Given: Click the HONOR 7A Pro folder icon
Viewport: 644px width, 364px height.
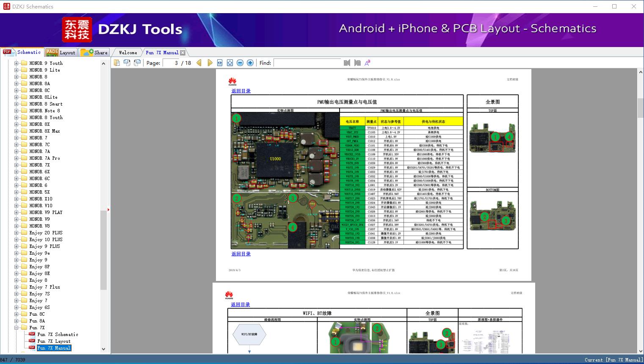Looking at the screenshot, I should 24,158.
